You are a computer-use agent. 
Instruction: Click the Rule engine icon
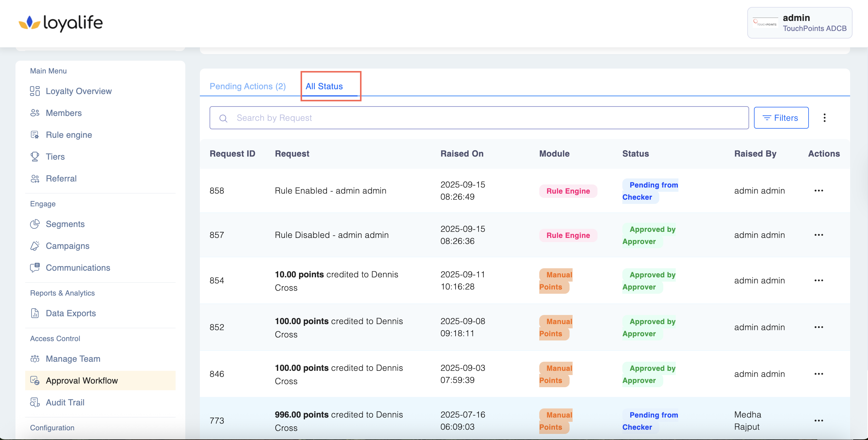click(35, 135)
